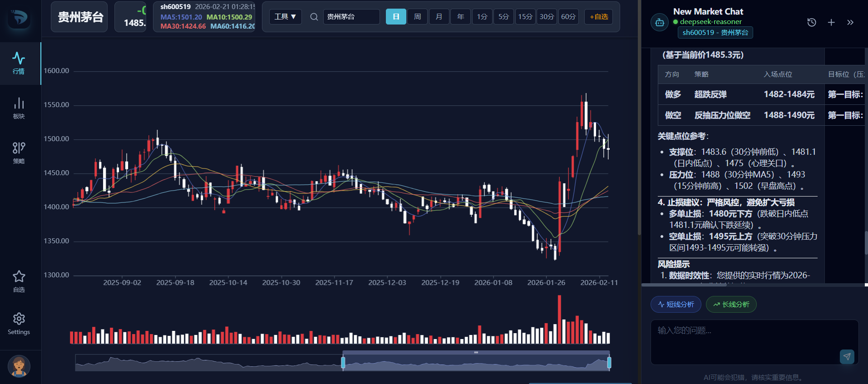Switch chart to 日 daily interval
The width and height of the screenshot is (868, 384).
[396, 17]
